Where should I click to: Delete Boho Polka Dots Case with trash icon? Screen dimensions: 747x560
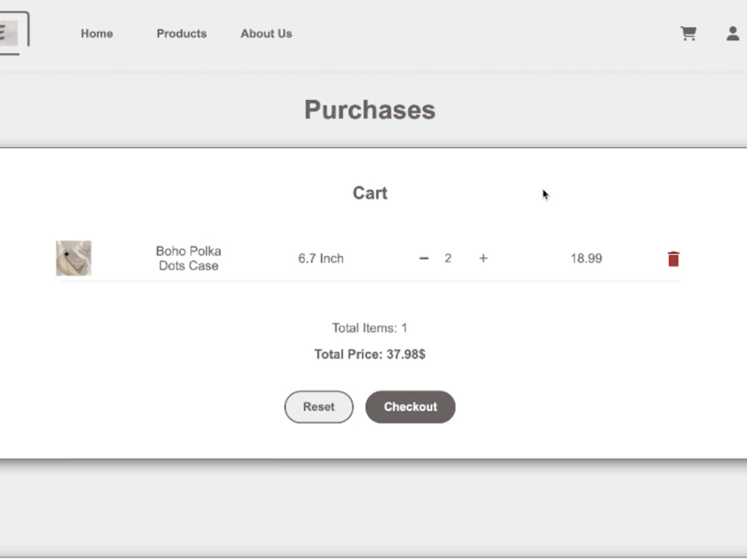tap(673, 258)
